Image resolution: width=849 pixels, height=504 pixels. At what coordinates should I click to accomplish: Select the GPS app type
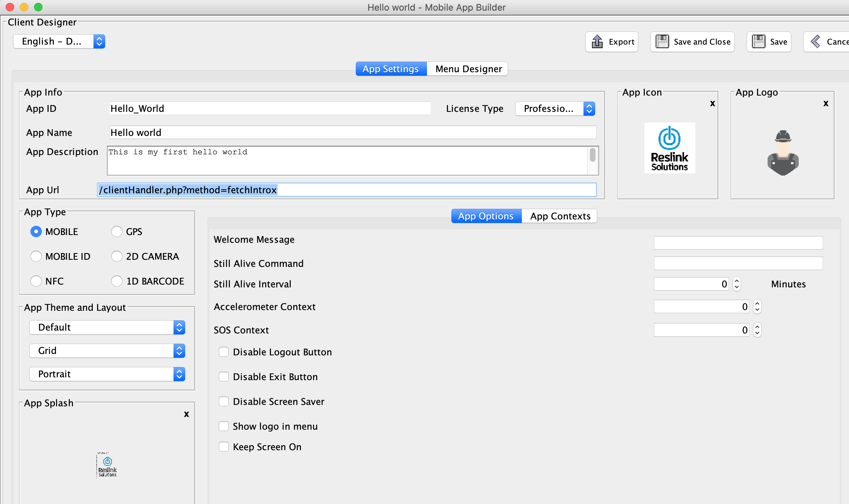[x=117, y=231]
